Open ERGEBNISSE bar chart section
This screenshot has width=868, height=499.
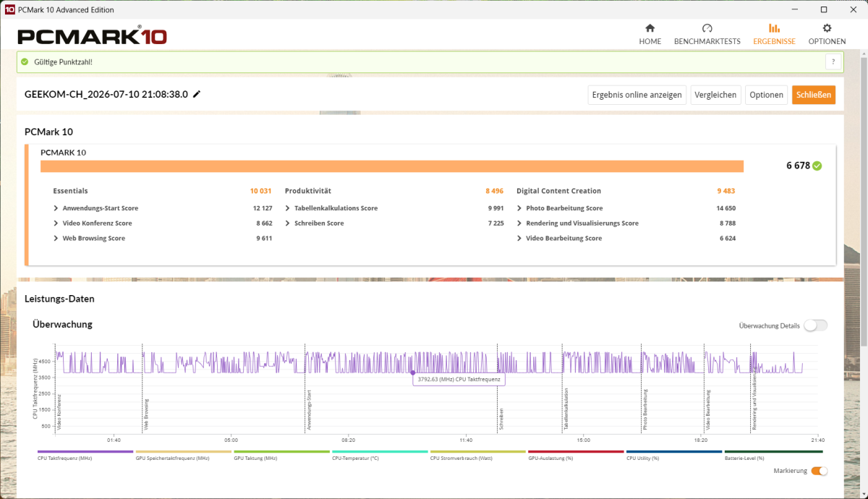click(774, 34)
